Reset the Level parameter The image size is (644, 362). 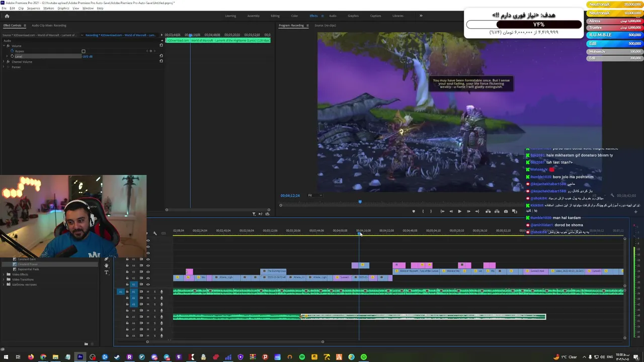(x=161, y=55)
